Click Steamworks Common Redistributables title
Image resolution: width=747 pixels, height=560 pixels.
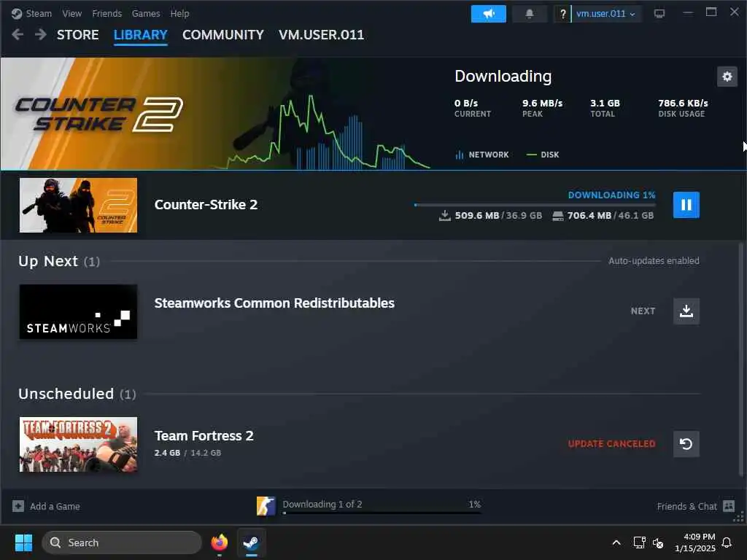[274, 303]
